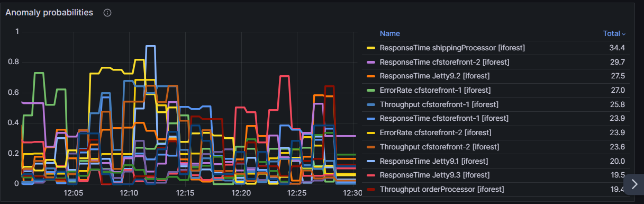Sort legend by the Name column header
644x204 pixels.
[x=390, y=33]
